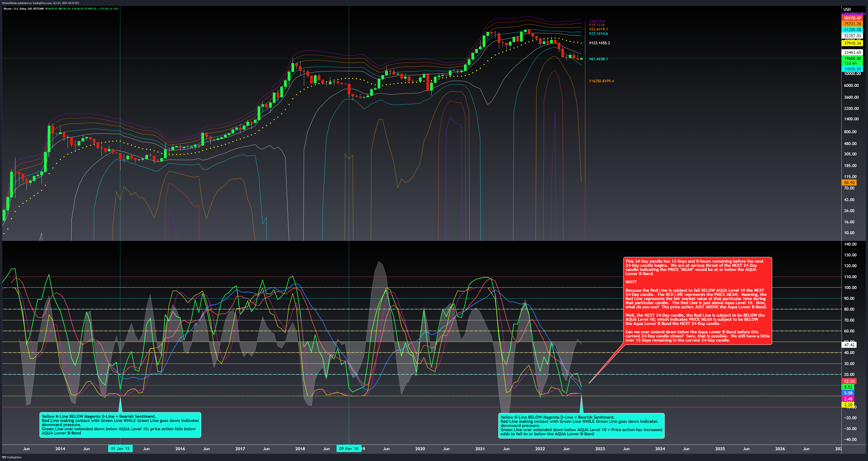Click the green 8.52 indicator value label

(848, 387)
